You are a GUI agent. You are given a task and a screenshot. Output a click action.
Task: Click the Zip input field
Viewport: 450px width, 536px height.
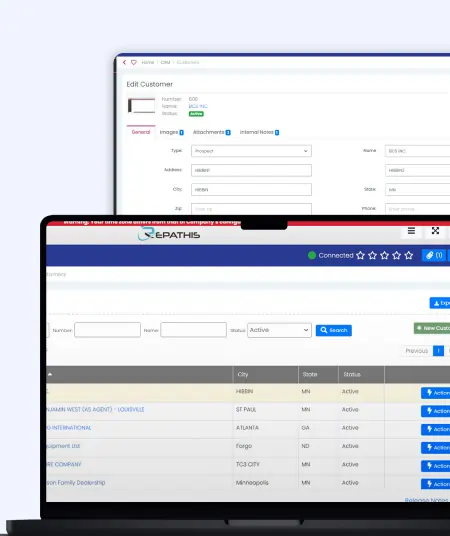point(251,209)
